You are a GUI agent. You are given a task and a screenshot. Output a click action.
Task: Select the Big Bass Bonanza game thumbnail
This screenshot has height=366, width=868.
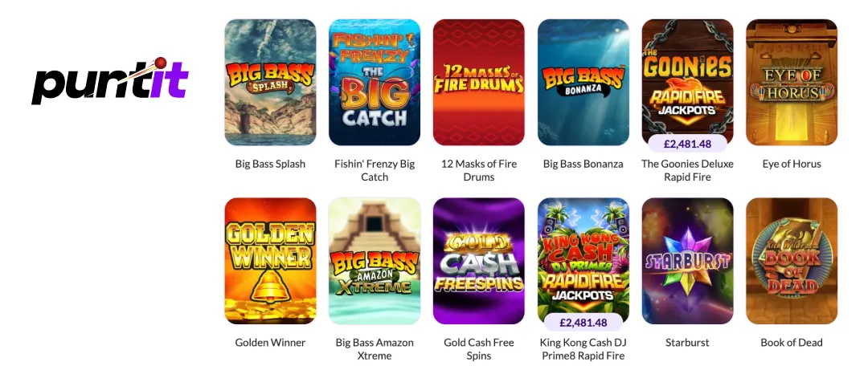[583, 83]
